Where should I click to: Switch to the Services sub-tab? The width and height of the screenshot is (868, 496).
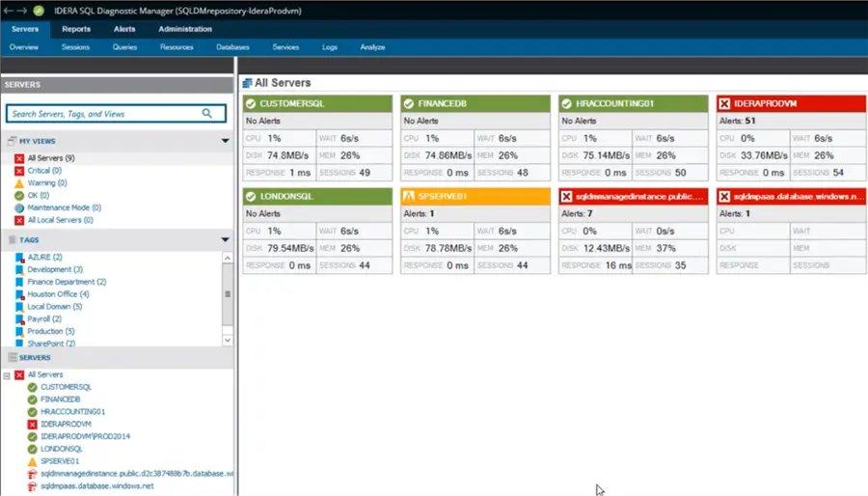coord(285,47)
